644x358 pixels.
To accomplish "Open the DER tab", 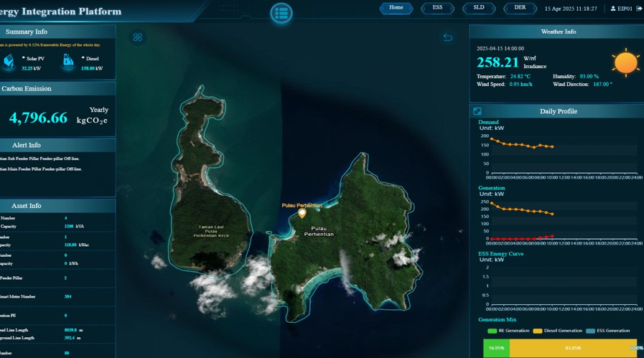I will (520, 8).
